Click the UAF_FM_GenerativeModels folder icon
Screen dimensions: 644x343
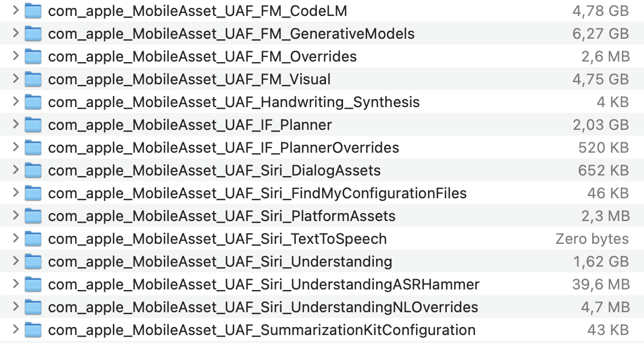(33, 34)
